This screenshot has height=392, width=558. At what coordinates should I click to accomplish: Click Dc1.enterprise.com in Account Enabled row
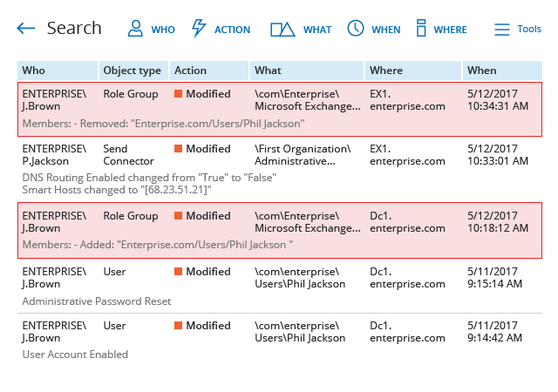pyautogui.click(x=407, y=332)
